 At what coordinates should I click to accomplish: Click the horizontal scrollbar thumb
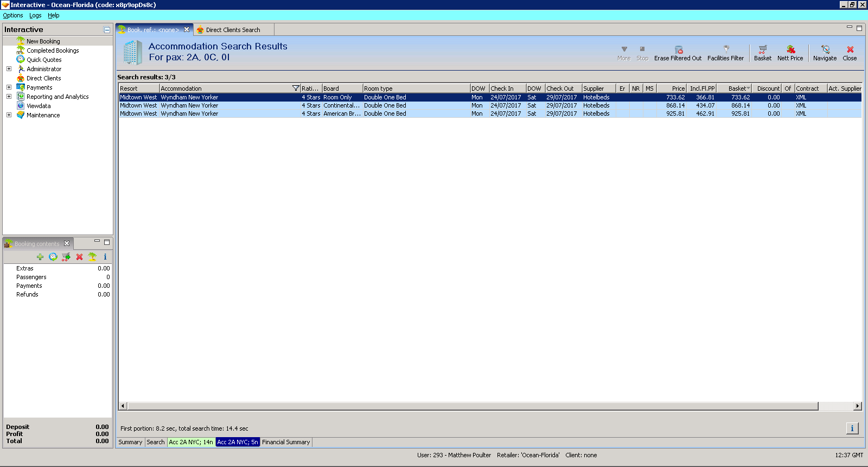pos(473,406)
